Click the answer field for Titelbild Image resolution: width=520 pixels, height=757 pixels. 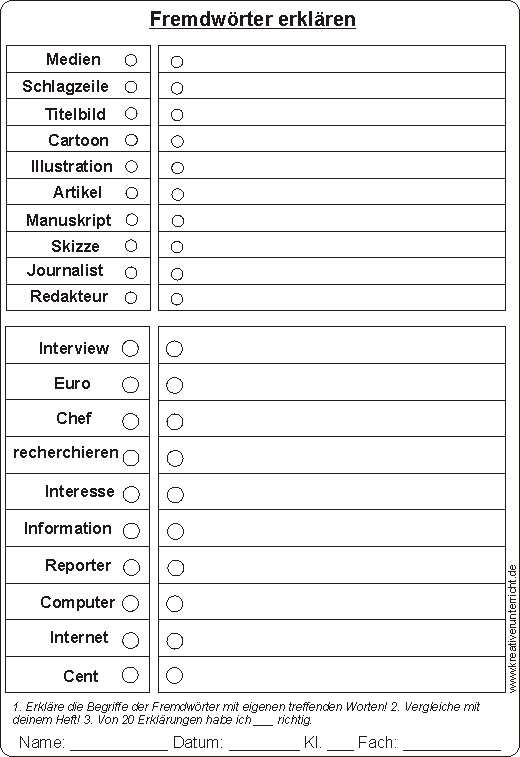point(332,112)
